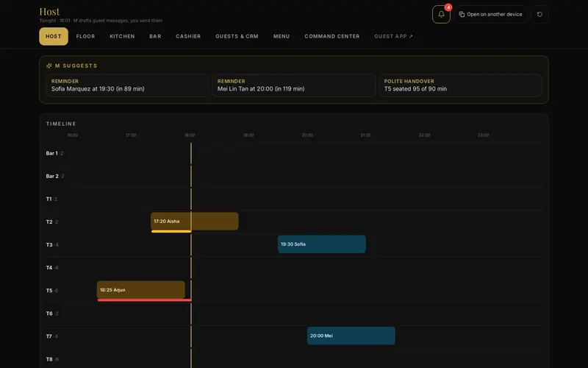The width and height of the screenshot is (588, 368).
Task: Click the T2 table row label
Action: tap(51, 222)
